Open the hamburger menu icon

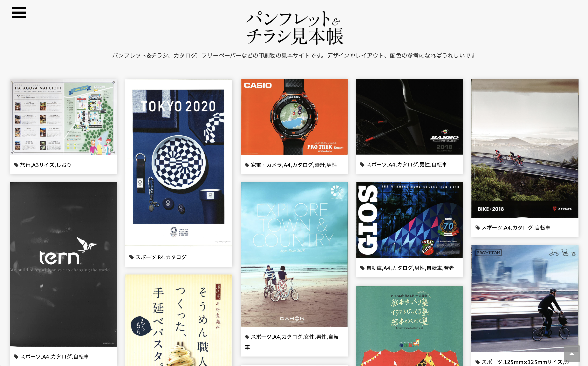tap(19, 13)
